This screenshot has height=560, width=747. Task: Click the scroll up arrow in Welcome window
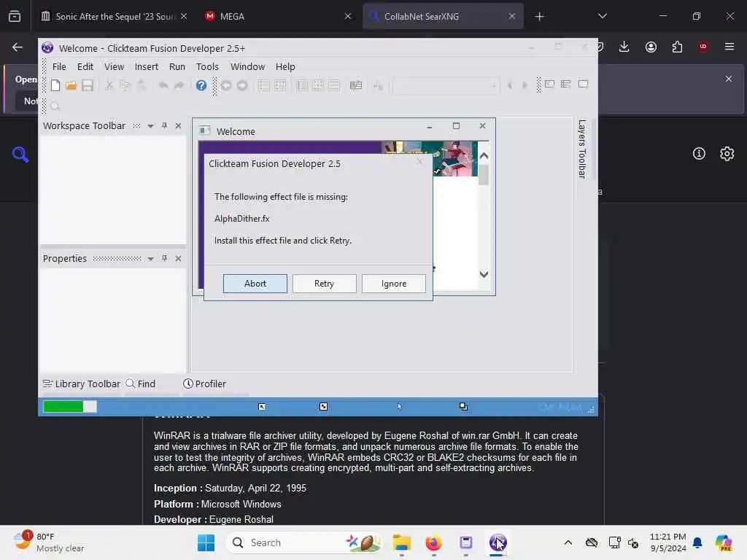[x=484, y=156]
